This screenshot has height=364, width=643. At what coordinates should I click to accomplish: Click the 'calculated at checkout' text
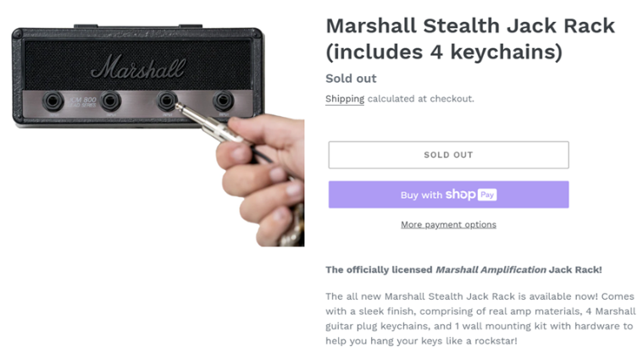pyautogui.click(x=420, y=99)
